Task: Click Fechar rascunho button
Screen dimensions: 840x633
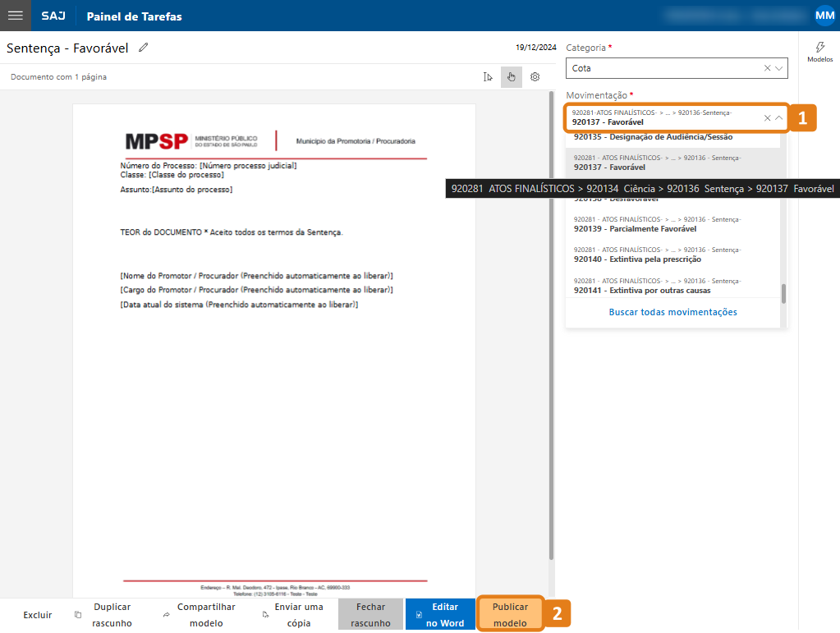Action: click(x=370, y=615)
